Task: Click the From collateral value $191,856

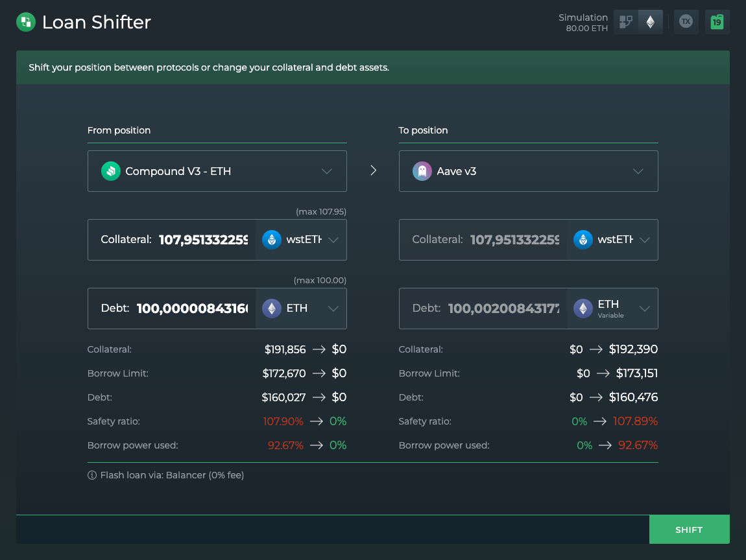Action: click(x=285, y=349)
